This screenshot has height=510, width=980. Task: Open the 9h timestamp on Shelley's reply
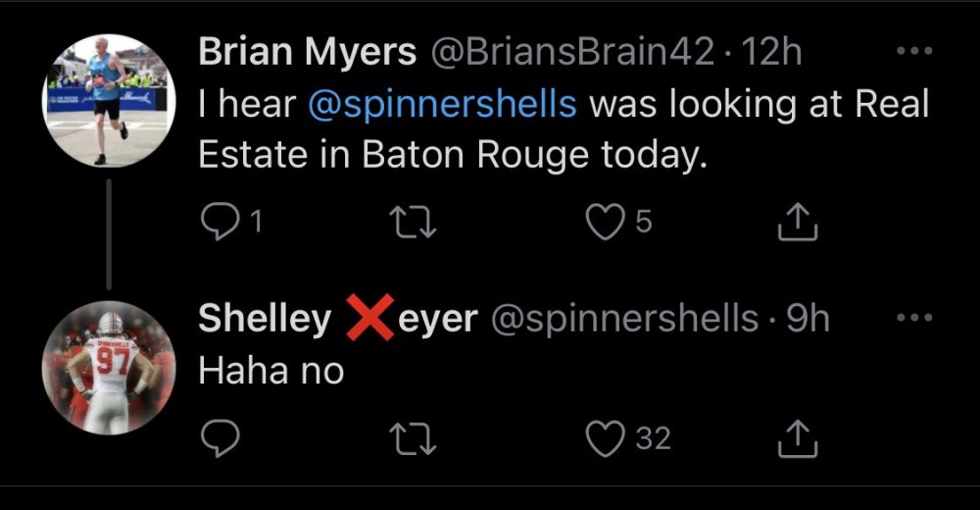coord(808,319)
